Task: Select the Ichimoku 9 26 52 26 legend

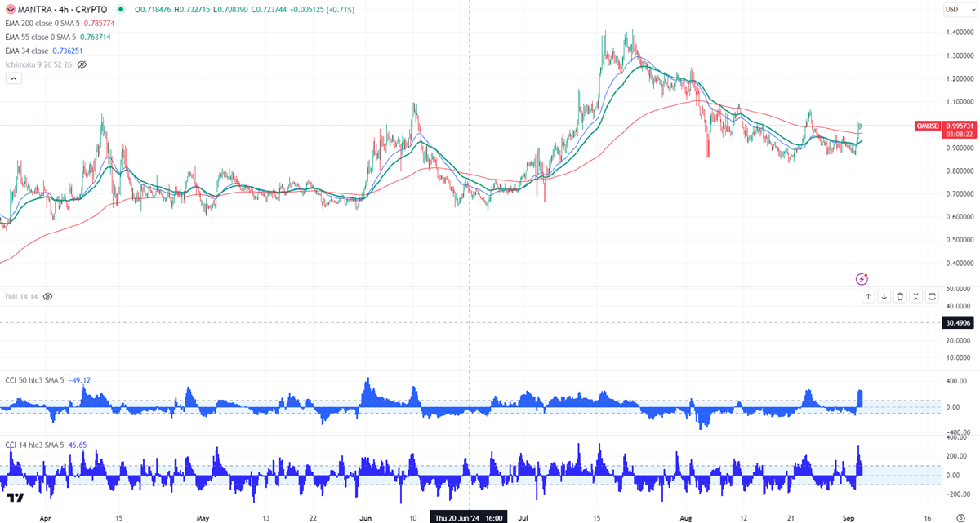Action: [38, 64]
